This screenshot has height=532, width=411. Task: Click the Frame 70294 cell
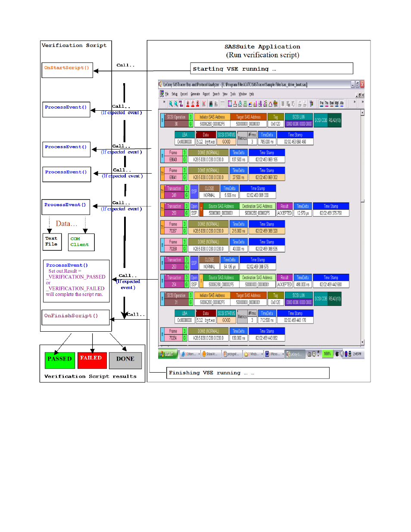pos(173,335)
